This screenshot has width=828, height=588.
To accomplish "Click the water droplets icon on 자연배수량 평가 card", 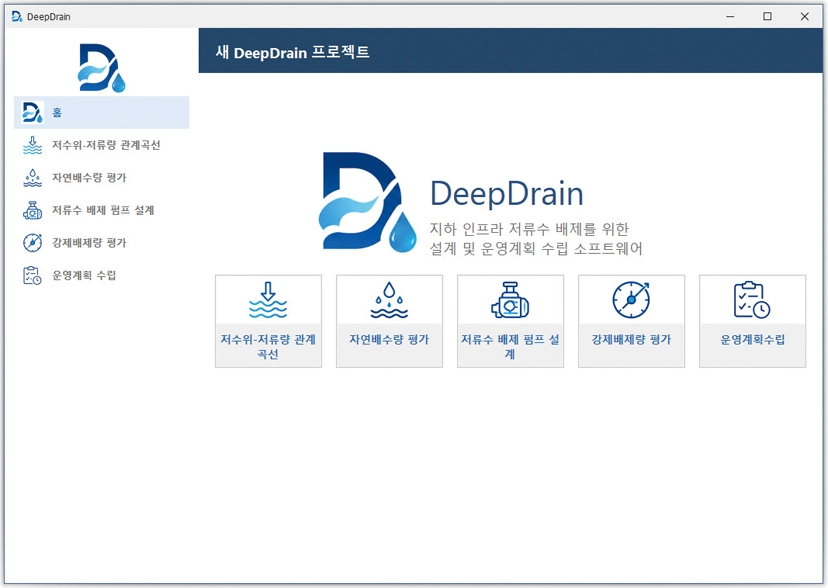I will (x=389, y=300).
